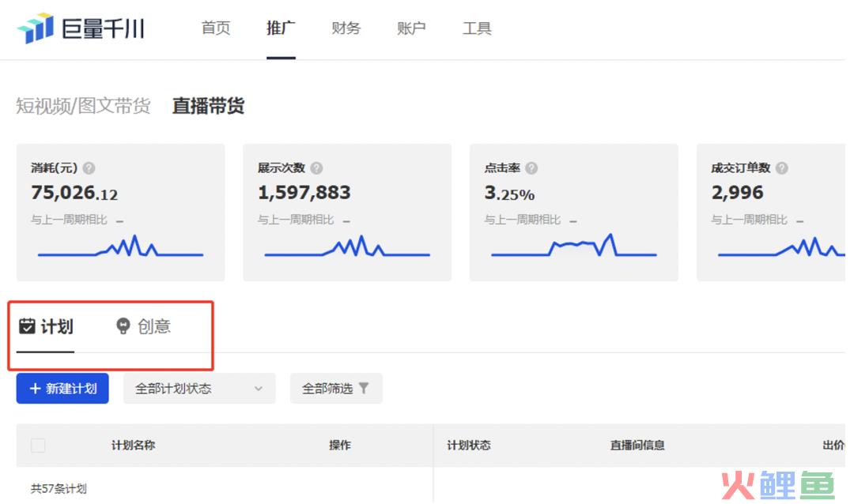Open the 消耗(元) trend sparkline

click(x=120, y=246)
